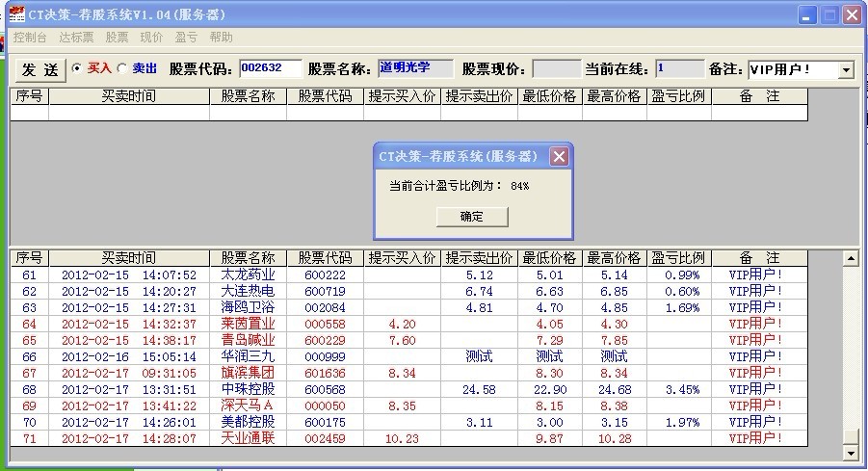Click 提示买入价 header in lower table
Screen dimensions: 868x471
[402, 258]
